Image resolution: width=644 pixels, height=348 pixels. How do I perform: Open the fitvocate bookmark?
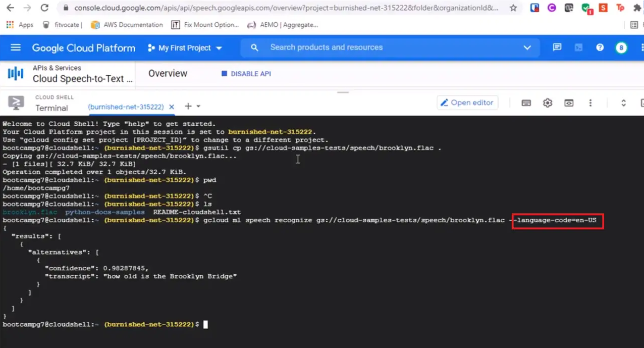click(62, 25)
